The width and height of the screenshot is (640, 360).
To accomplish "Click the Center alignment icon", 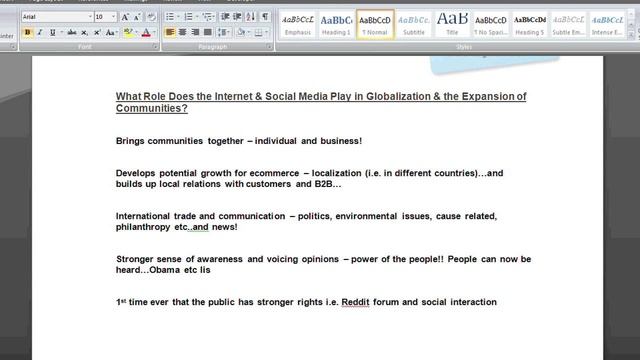I will 182,32.
